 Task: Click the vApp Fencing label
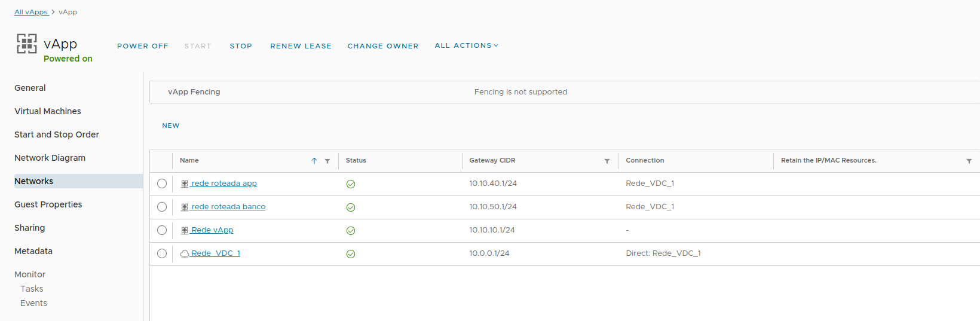click(194, 92)
